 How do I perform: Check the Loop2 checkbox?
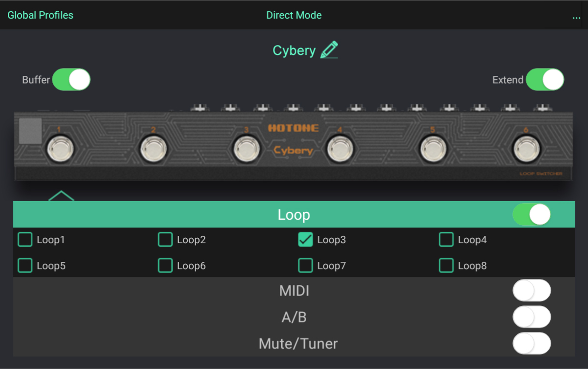pos(165,239)
